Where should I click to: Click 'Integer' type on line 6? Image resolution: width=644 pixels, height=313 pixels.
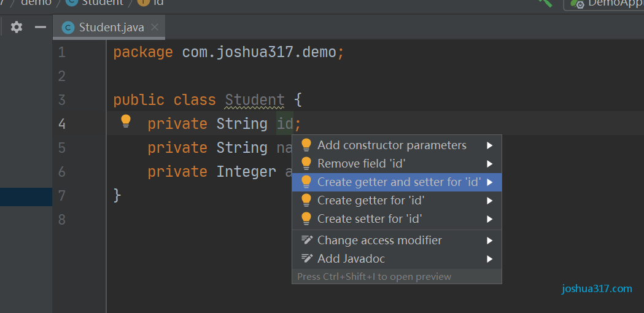(246, 171)
